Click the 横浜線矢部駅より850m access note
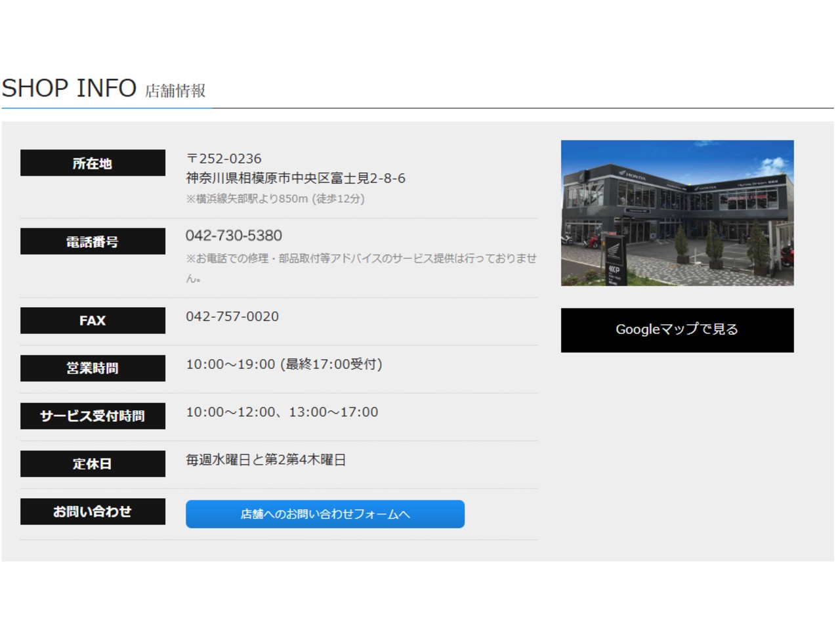This screenshot has height=630, width=840. coord(275,199)
